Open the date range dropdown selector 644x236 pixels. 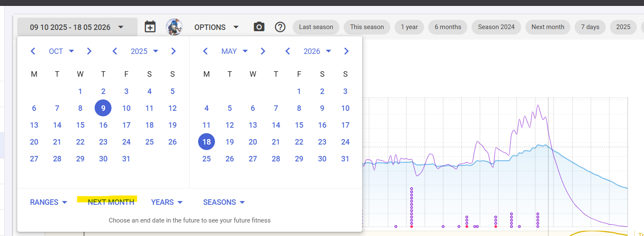[x=77, y=27]
